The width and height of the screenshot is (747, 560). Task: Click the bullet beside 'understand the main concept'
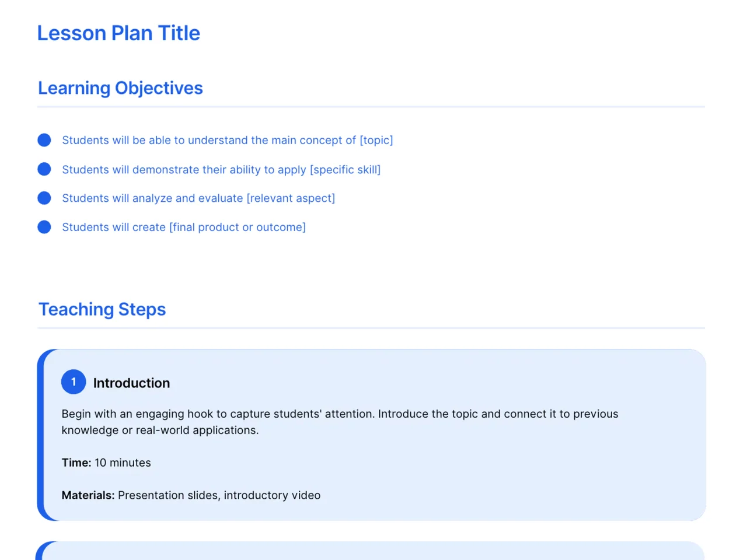pos(44,140)
